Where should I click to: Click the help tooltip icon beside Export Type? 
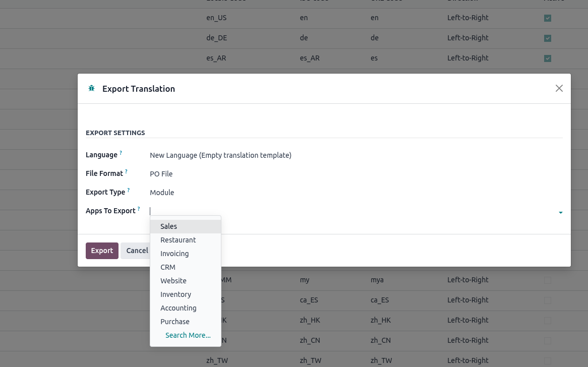click(129, 190)
